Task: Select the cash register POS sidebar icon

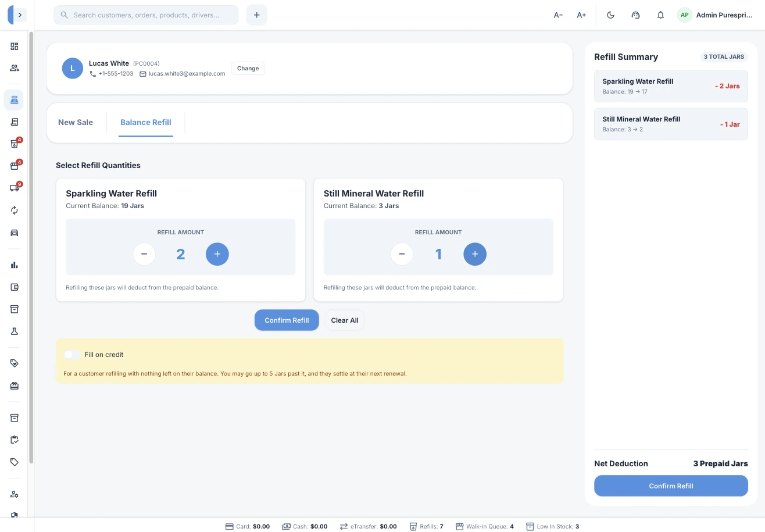Action: click(x=15, y=100)
